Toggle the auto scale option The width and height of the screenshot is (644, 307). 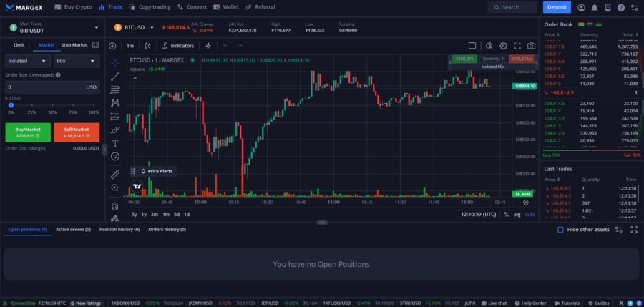click(530, 215)
